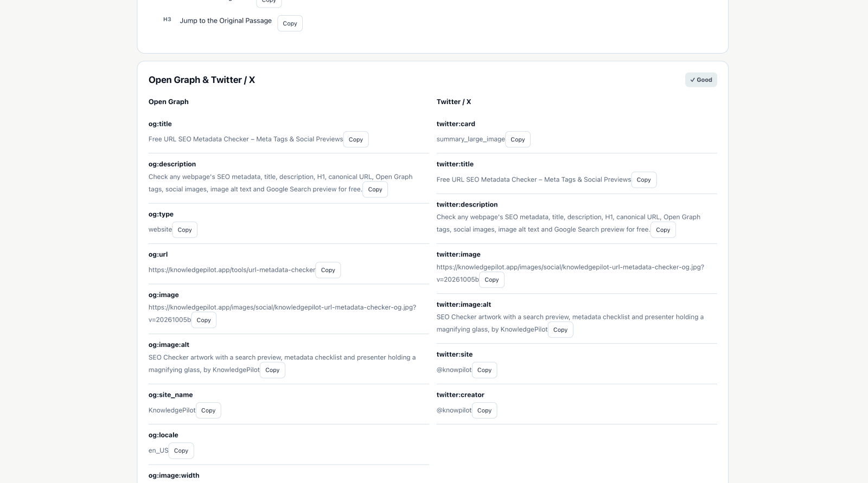
Task: Copy the og:type website value
Action: (x=184, y=230)
